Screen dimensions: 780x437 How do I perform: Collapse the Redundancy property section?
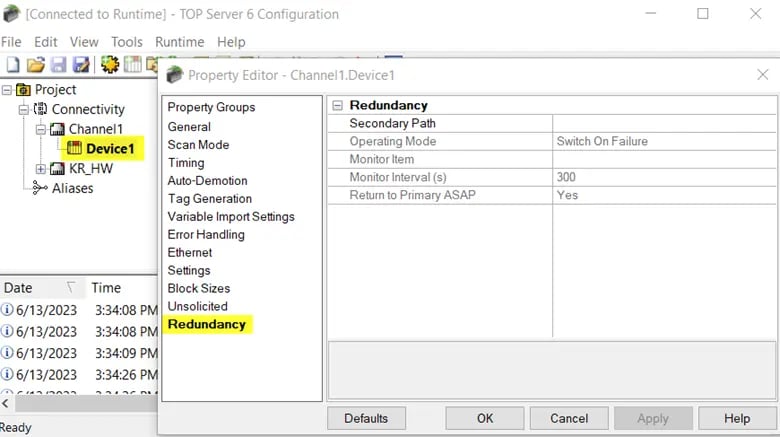click(x=337, y=106)
